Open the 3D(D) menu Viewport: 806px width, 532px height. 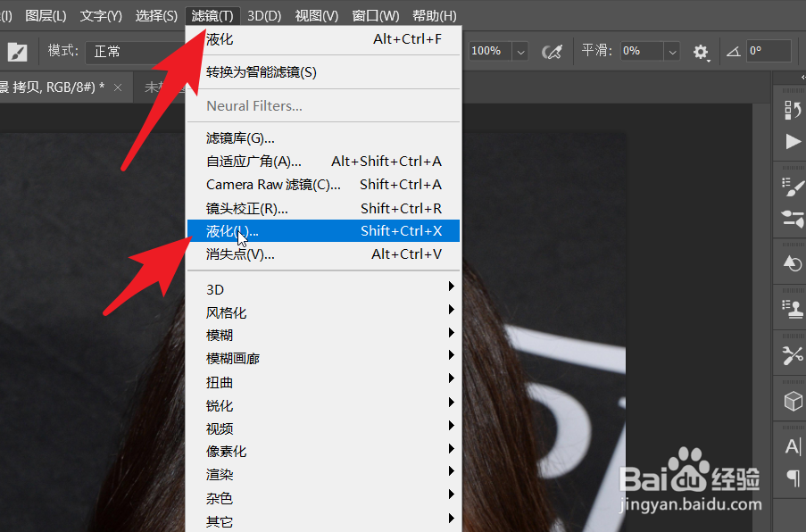(264, 16)
